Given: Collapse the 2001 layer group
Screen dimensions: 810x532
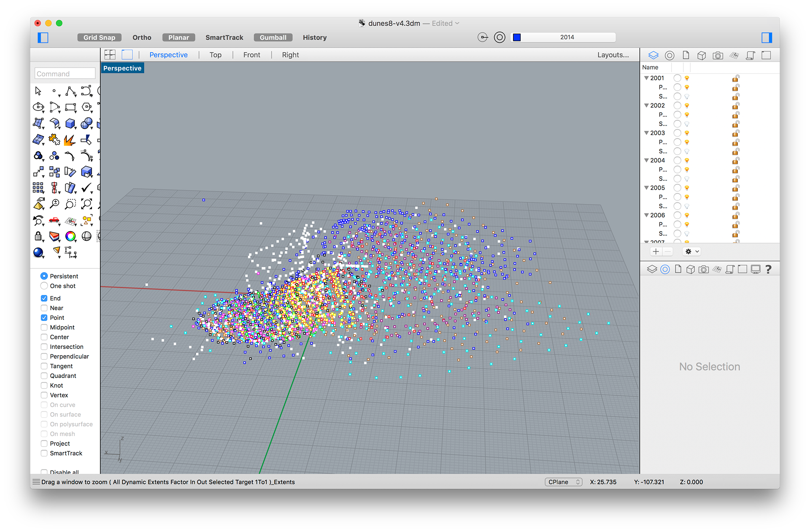Looking at the screenshot, I should pyautogui.click(x=646, y=78).
